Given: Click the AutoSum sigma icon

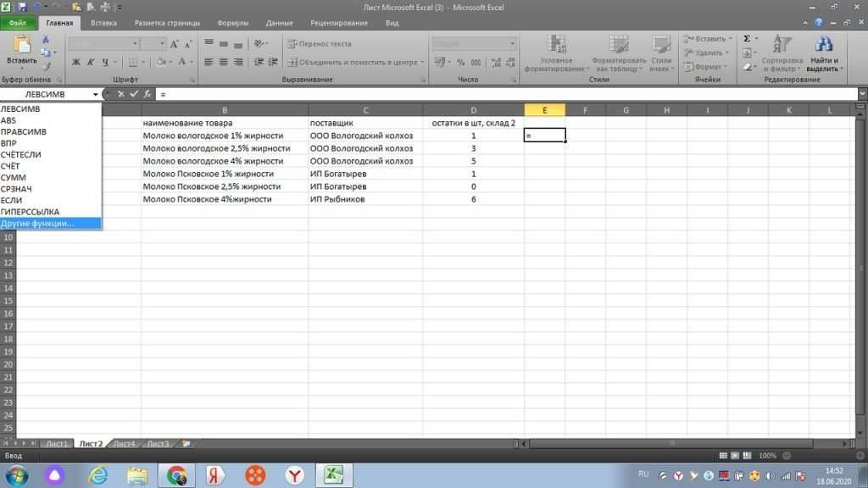Looking at the screenshot, I should click(747, 39).
